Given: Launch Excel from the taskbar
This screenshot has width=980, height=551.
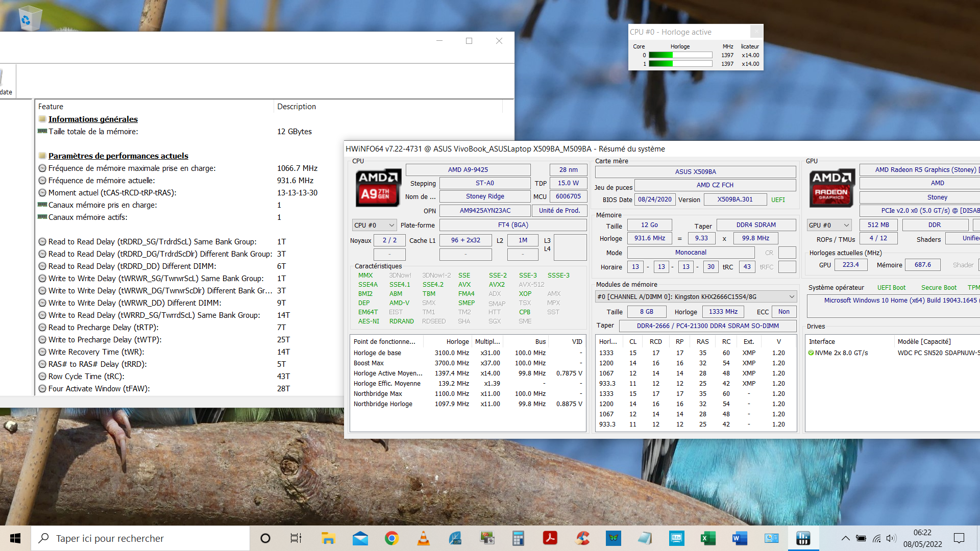Looking at the screenshot, I should (708, 538).
